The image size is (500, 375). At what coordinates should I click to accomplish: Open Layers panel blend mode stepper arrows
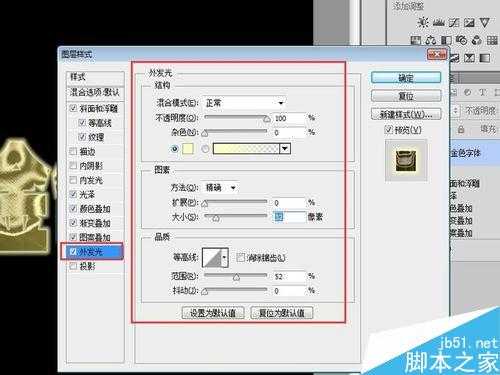(455, 111)
